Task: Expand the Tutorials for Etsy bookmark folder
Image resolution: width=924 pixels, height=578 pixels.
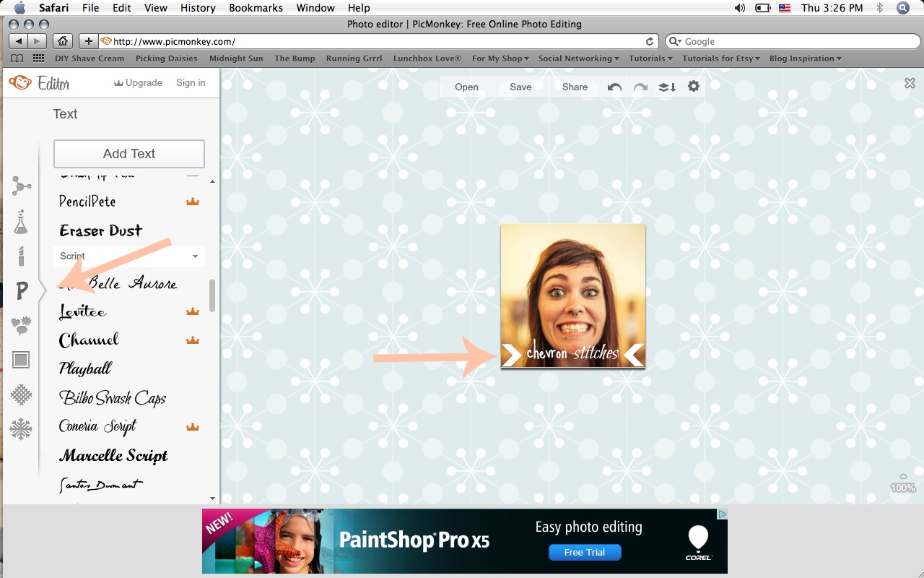Action: (720, 59)
